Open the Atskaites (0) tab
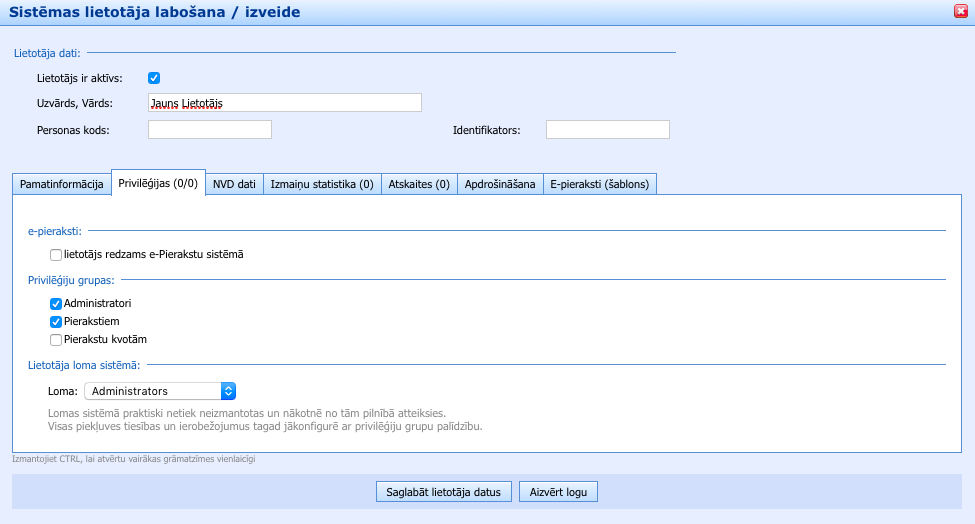Viewport: 975px width, 524px height. pyautogui.click(x=419, y=184)
